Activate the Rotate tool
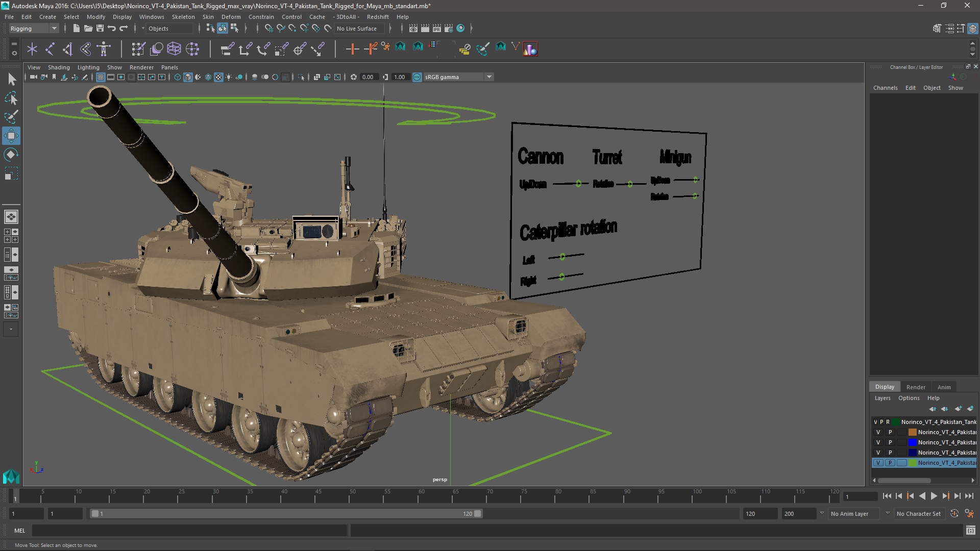The height and width of the screenshot is (551, 980). click(11, 155)
